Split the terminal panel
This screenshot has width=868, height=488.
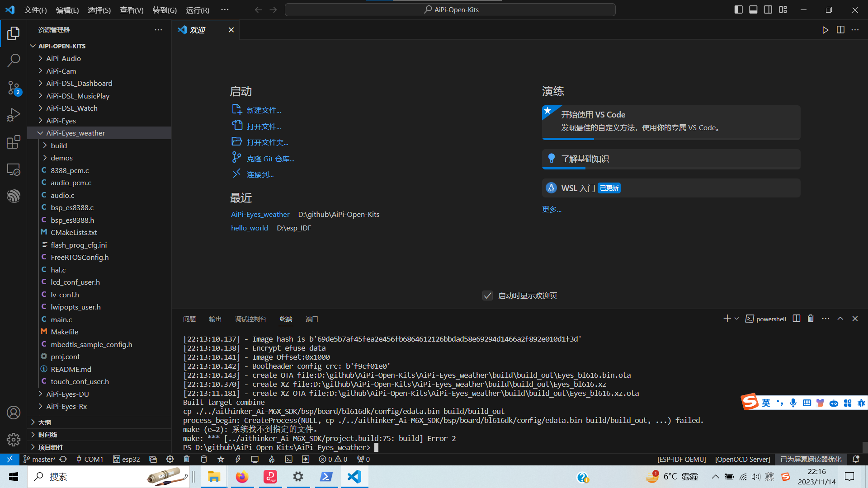797,319
